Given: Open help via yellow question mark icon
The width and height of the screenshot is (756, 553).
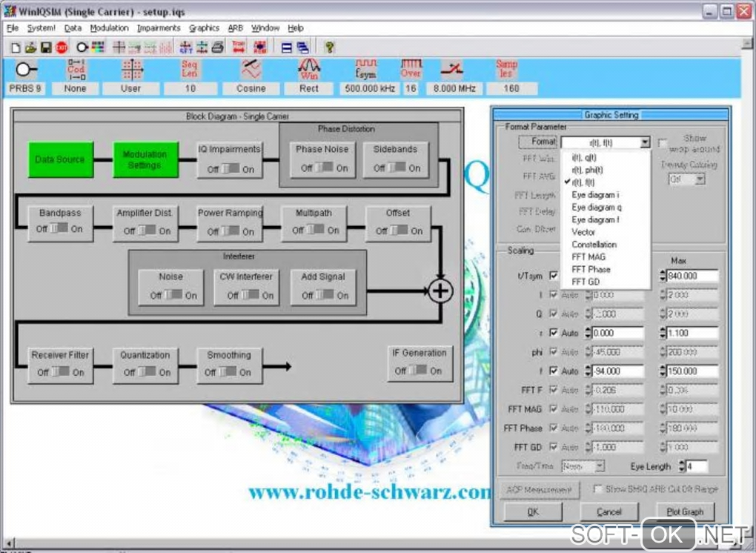Looking at the screenshot, I should click(x=329, y=47).
